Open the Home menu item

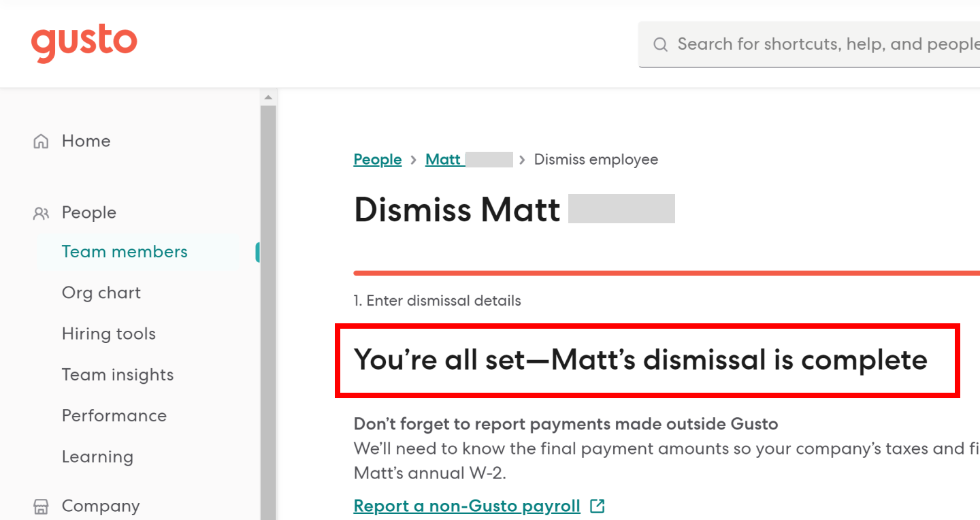(x=86, y=141)
